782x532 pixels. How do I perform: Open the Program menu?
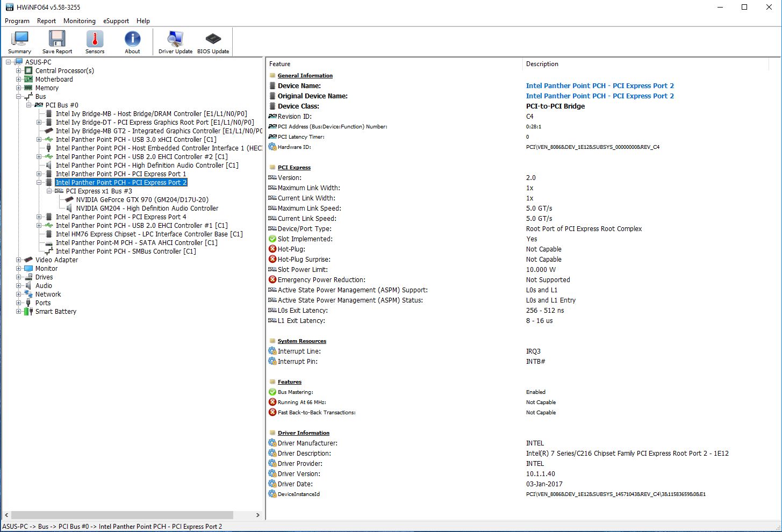tap(17, 21)
